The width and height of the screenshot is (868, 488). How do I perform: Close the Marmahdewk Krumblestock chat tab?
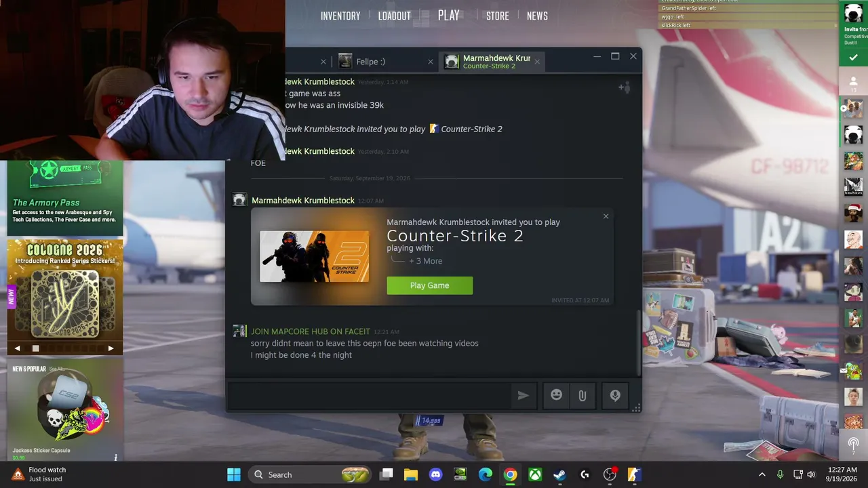tap(537, 62)
